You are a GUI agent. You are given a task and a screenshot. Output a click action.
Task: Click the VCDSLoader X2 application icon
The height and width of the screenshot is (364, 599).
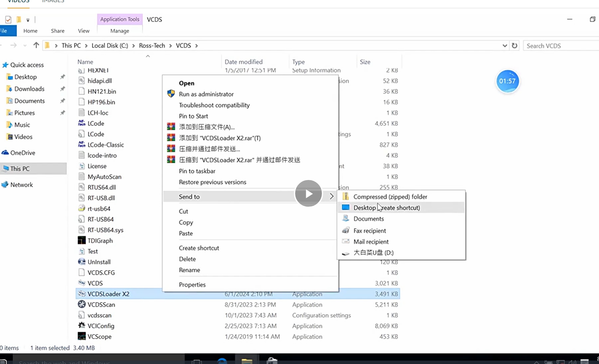tap(81, 294)
